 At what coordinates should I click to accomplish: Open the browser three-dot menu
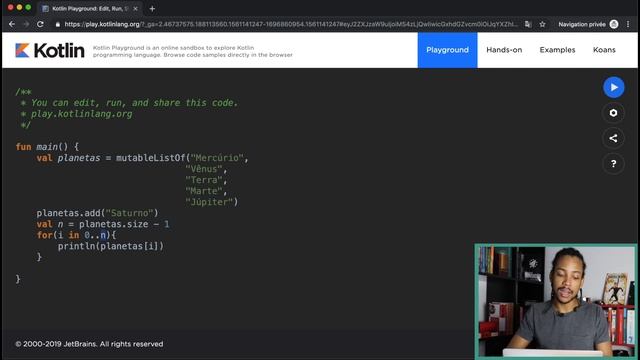628,24
